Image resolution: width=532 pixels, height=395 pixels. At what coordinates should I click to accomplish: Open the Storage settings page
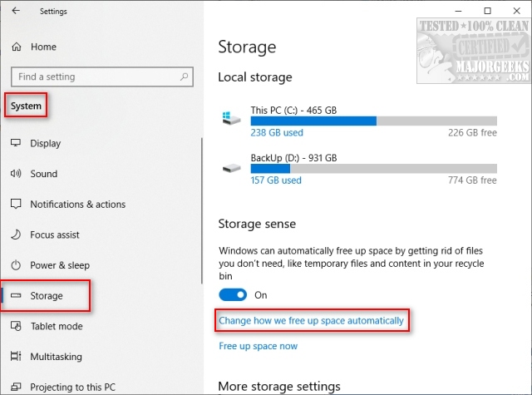tap(47, 296)
